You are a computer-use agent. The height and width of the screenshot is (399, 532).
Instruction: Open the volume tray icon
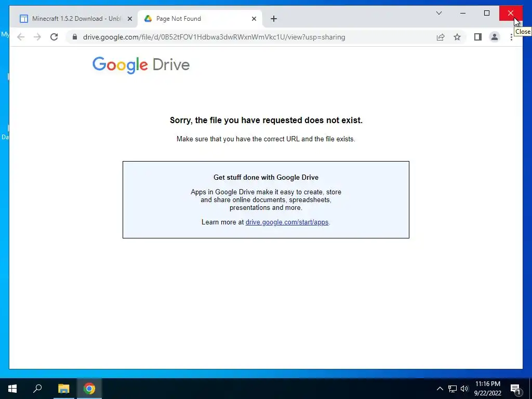pyautogui.click(x=464, y=389)
